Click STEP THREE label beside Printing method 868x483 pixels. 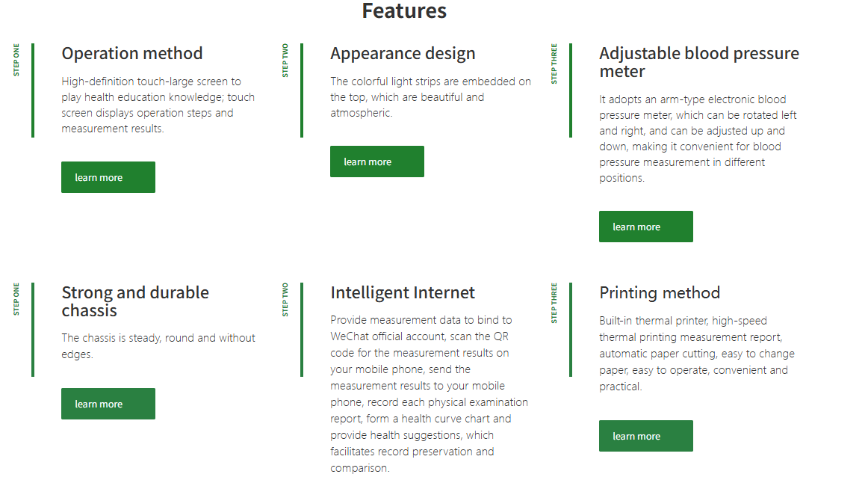(554, 304)
